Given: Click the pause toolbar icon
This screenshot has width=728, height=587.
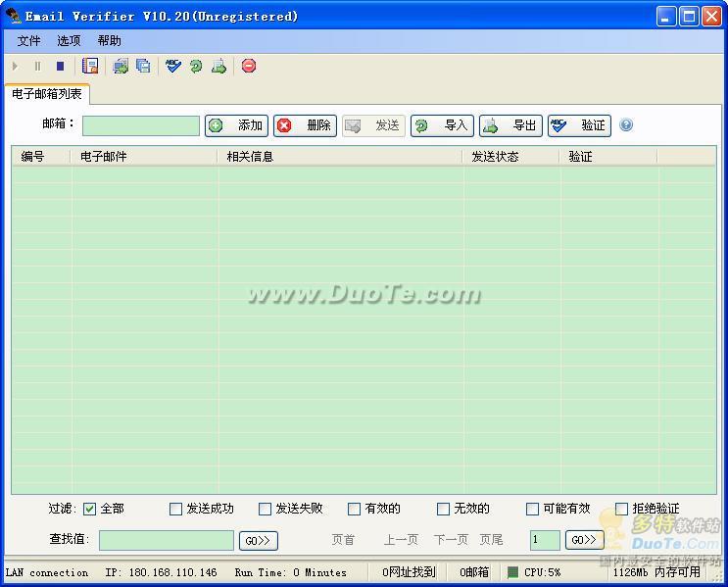Looking at the screenshot, I should click(37, 67).
